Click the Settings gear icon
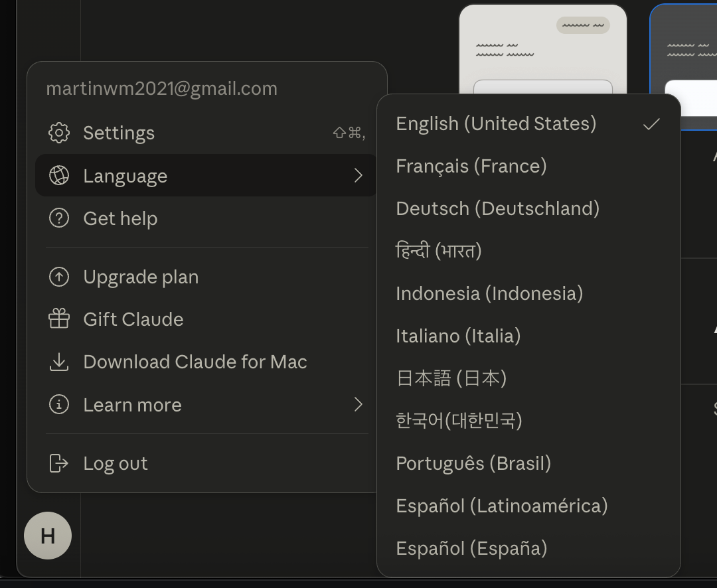Image resolution: width=717 pixels, height=588 pixels. point(59,133)
